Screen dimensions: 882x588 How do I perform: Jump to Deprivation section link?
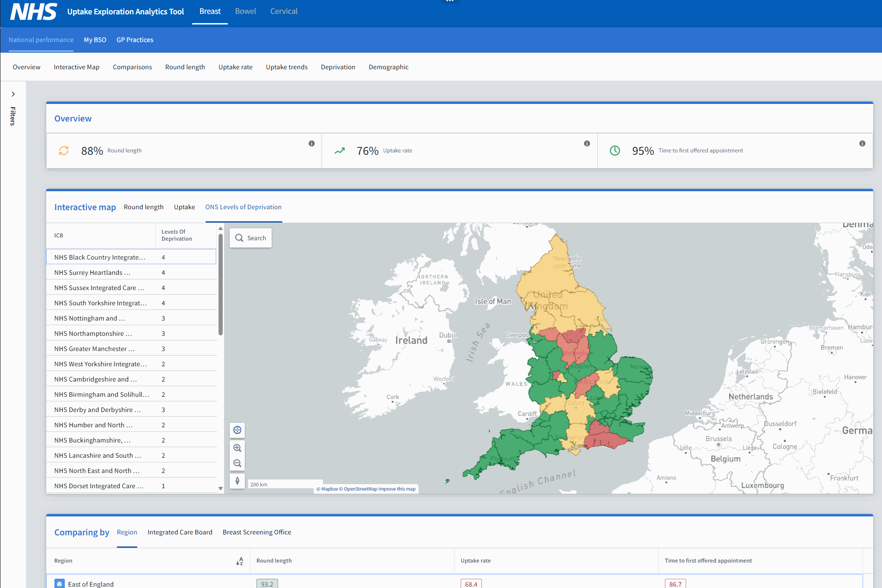pyautogui.click(x=338, y=67)
